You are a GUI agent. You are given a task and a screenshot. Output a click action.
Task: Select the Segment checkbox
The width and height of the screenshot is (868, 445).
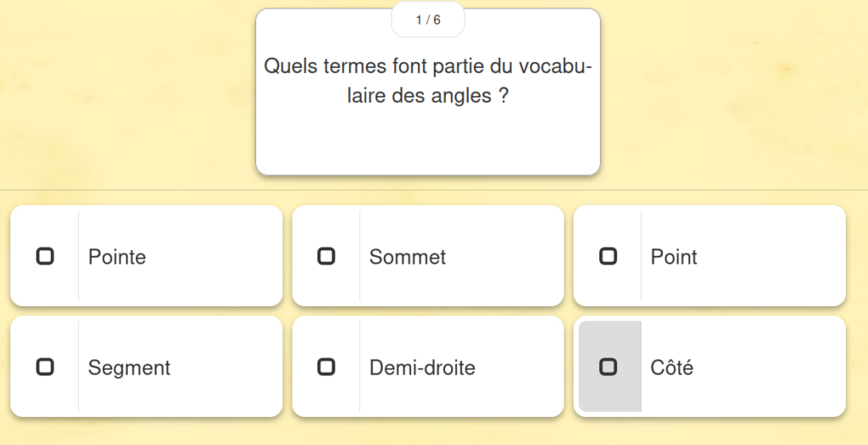[x=45, y=367]
